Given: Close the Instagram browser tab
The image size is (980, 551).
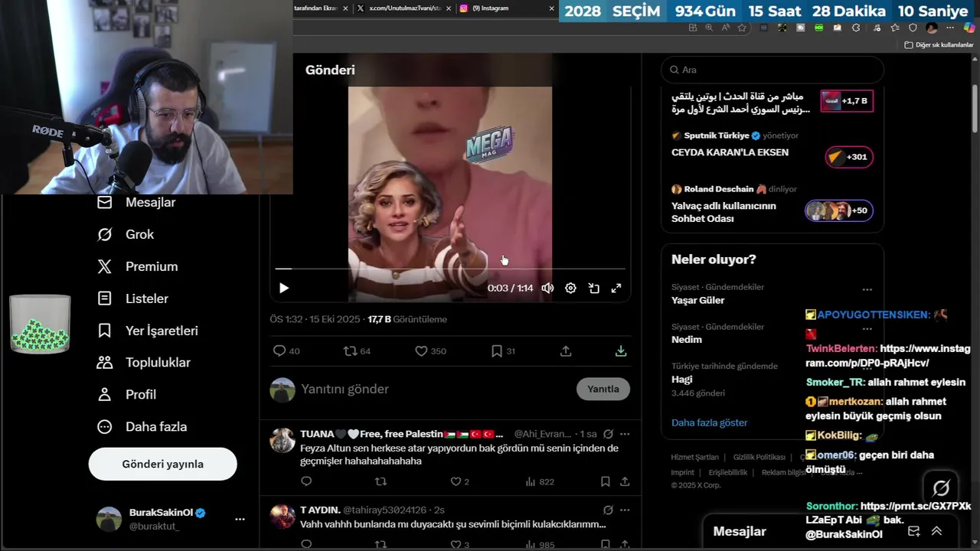Looking at the screenshot, I should 551,8.
